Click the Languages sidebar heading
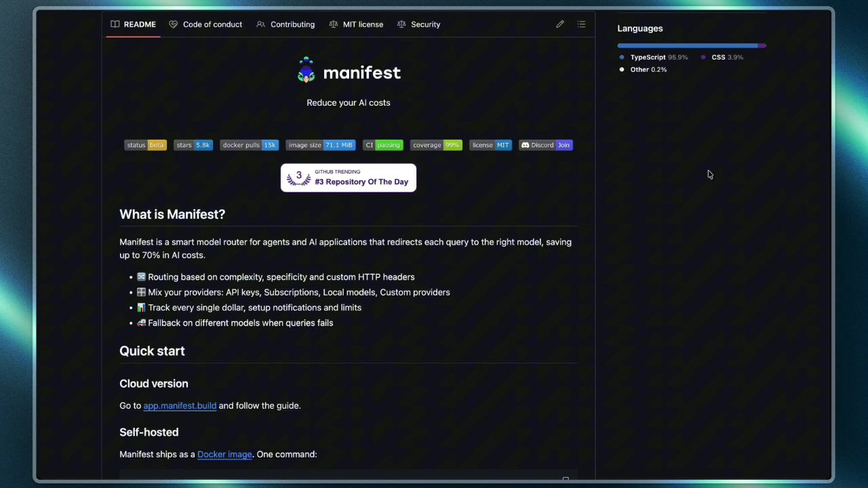Viewport: 868px width, 488px height. [640, 28]
